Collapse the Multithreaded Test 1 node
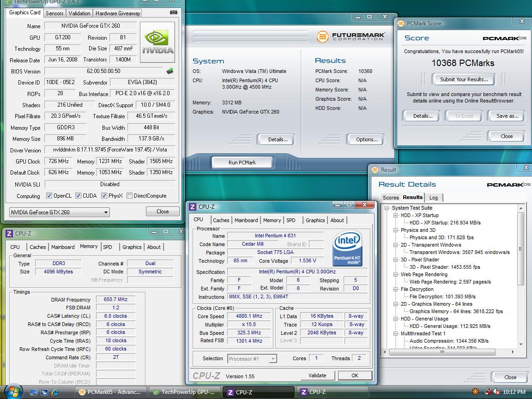 point(396,334)
